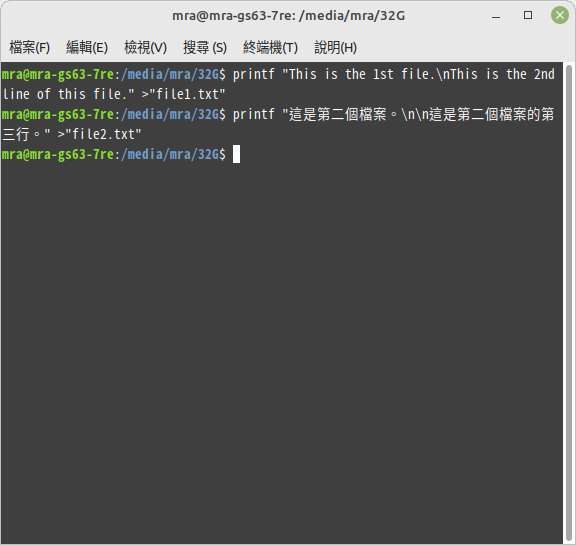Screen dimensions: 576x545
Task: Open the 搜尋(S) menu
Action: point(205,47)
